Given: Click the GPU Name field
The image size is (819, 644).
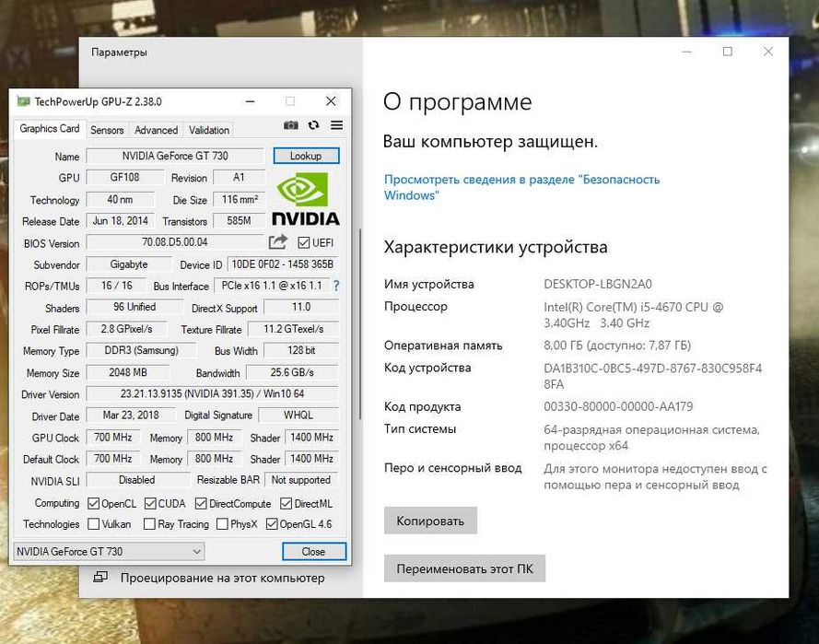Looking at the screenshot, I should (175, 156).
